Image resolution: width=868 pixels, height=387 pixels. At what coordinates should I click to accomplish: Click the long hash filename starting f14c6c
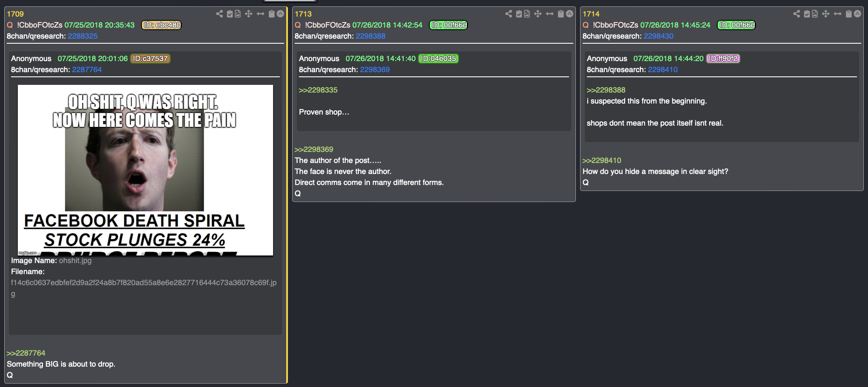tap(144, 288)
